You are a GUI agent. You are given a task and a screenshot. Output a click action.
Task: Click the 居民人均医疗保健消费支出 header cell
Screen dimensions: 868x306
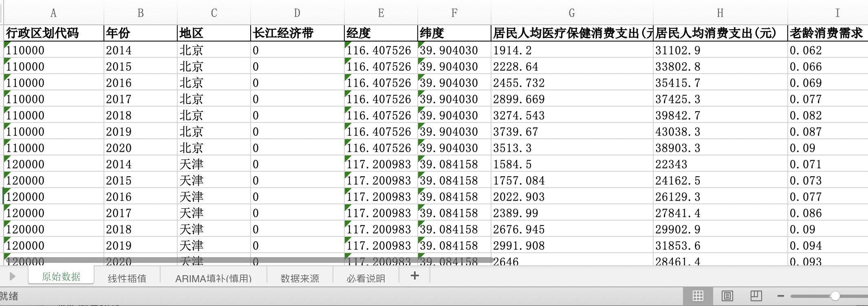coord(572,33)
